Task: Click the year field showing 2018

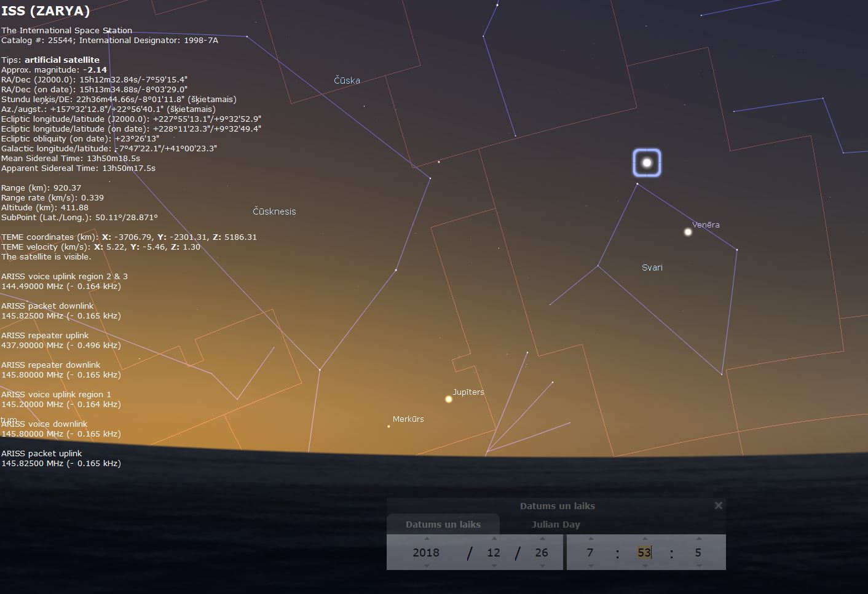Action: [x=426, y=552]
